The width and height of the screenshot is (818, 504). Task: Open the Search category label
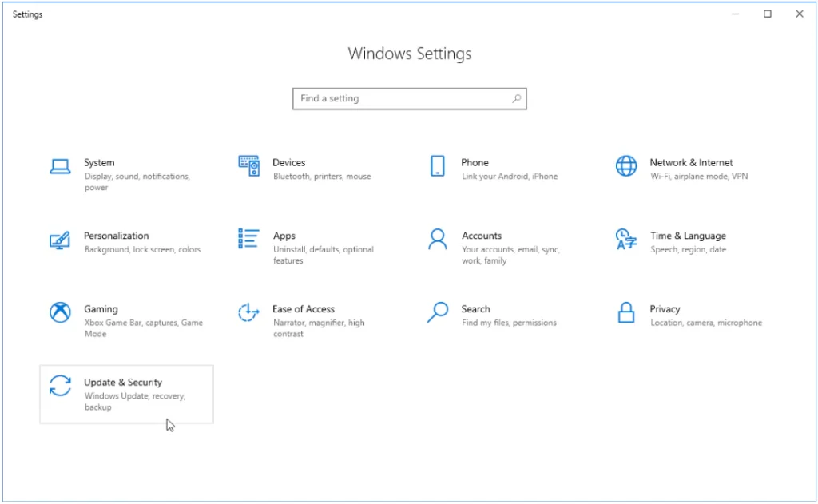coord(475,309)
